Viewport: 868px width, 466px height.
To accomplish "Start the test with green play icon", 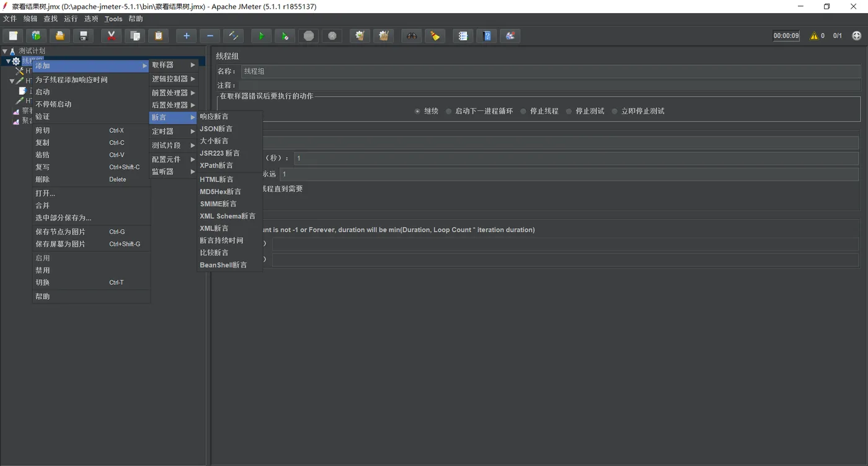I will click(x=261, y=36).
